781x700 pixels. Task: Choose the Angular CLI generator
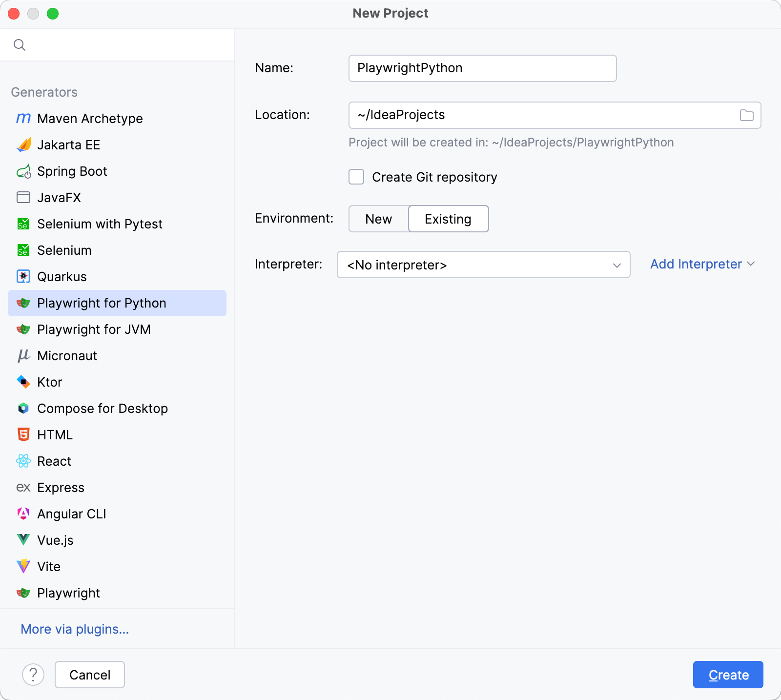[71, 514]
